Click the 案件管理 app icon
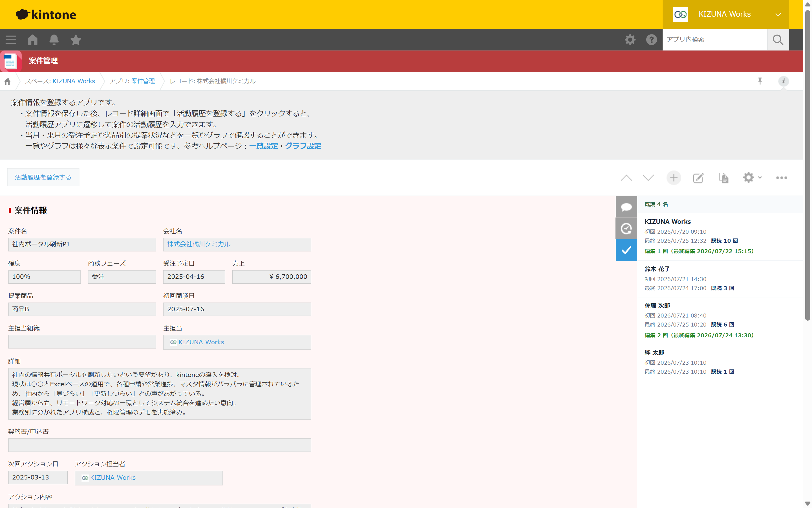Viewport: 812px width, 508px height. tap(11, 61)
